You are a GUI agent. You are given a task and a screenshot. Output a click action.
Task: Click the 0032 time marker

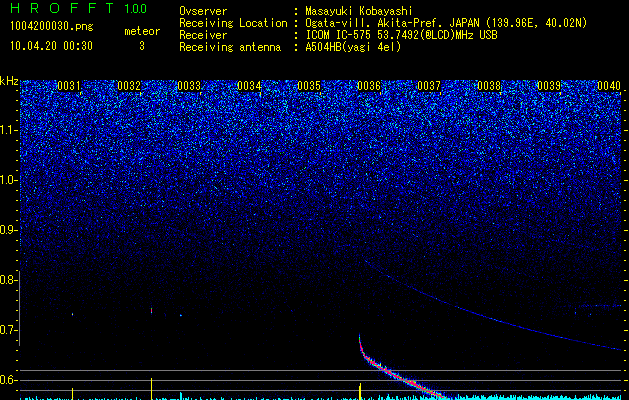[x=129, y=86]
